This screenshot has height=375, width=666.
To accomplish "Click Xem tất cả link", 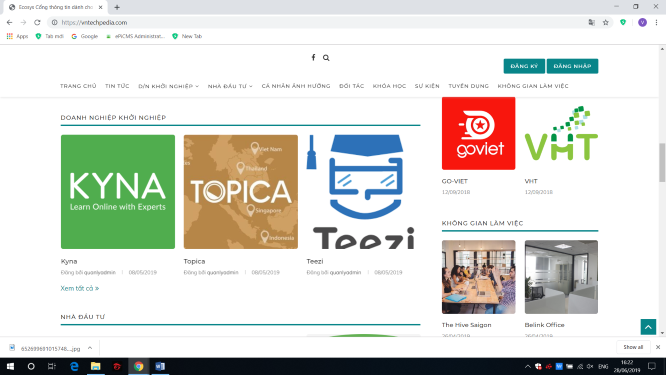I will click(79, 288).
